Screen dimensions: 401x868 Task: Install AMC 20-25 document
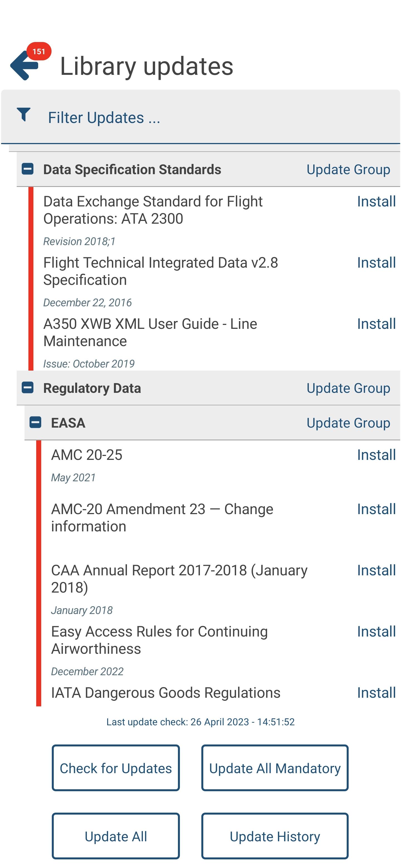click(376, 455)
